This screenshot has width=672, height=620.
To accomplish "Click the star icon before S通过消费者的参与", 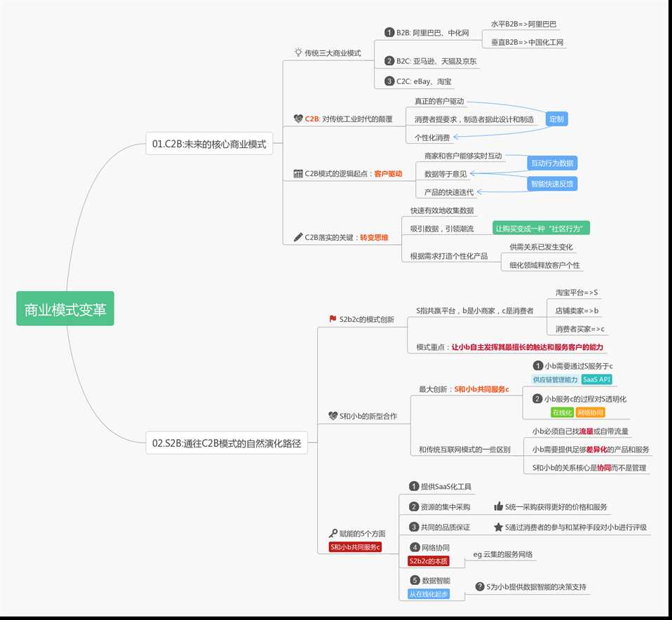I will point(499,527).
